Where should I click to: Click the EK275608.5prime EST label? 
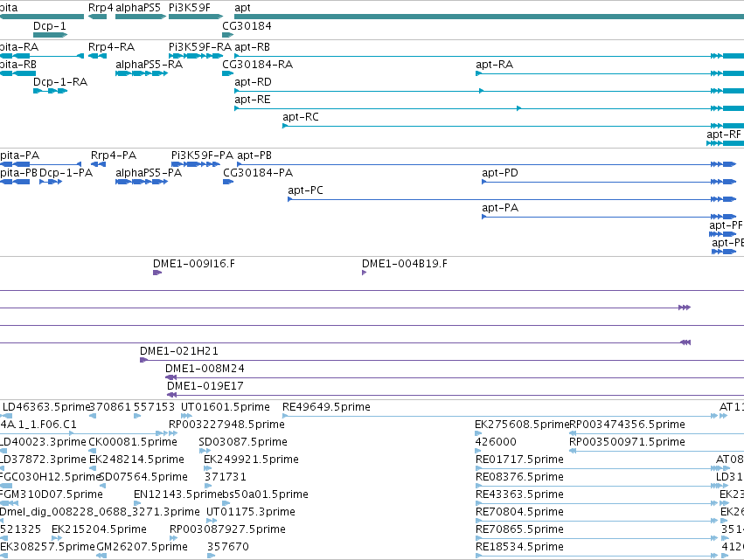522,425
